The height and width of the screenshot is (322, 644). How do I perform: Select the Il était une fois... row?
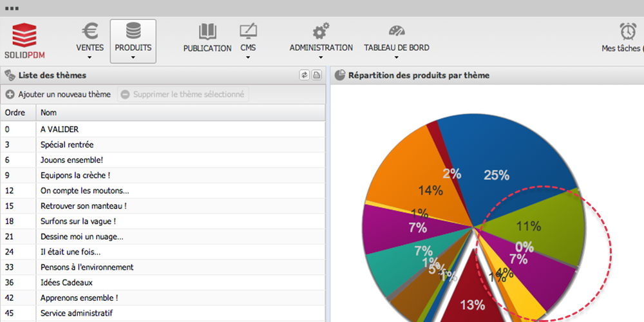pyautogui.click(x=163, y=252)
